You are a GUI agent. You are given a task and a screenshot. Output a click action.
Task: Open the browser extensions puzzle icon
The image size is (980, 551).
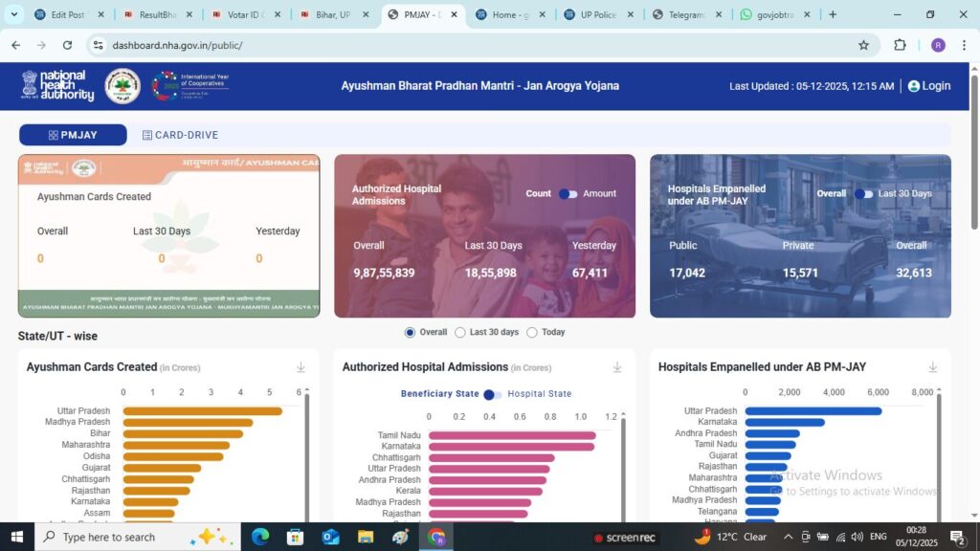[x=900, y=45]
